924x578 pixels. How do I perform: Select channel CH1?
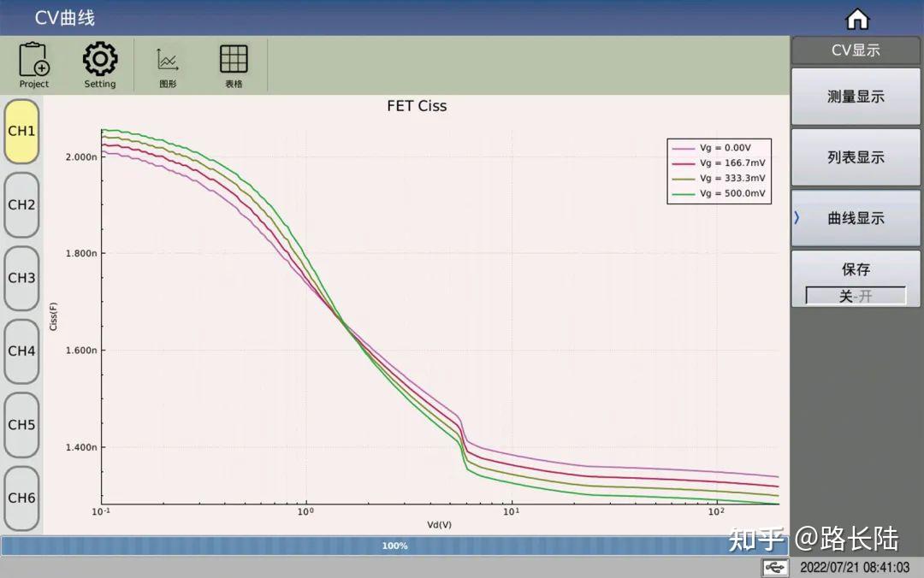point(21,131)
